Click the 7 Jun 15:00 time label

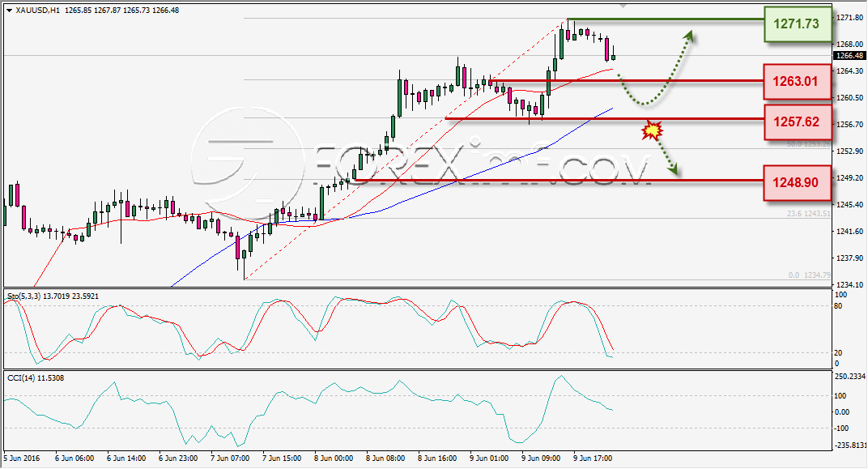click(x=282, y=458)
